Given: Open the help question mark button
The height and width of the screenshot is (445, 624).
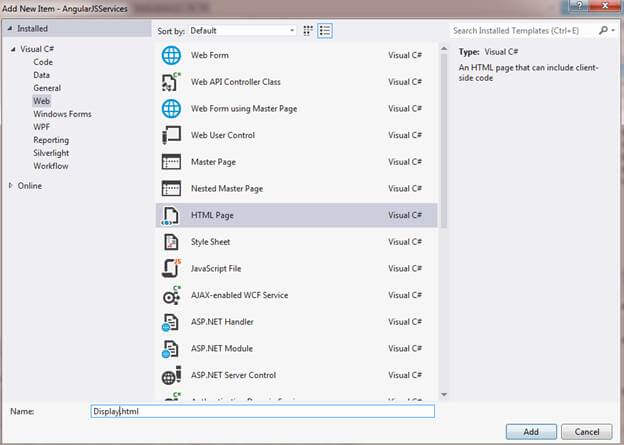Looking at the screenshot, I should coord(579,6).
